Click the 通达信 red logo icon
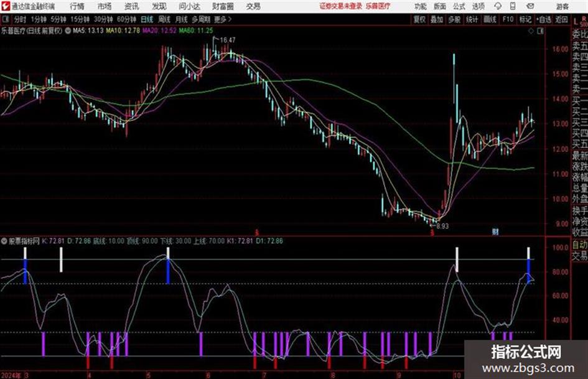Viewport: 588px width, 379px height. [6, 6]
